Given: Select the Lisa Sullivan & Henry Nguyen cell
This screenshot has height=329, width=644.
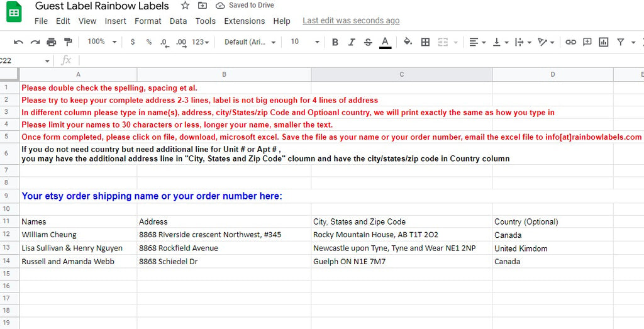Looking at the screenshot, I should (x=78, y=248).
